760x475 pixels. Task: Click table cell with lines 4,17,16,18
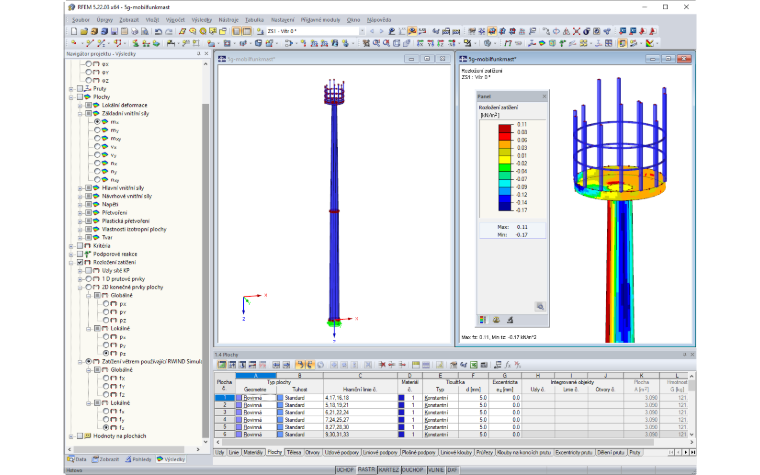coord(360,397)
